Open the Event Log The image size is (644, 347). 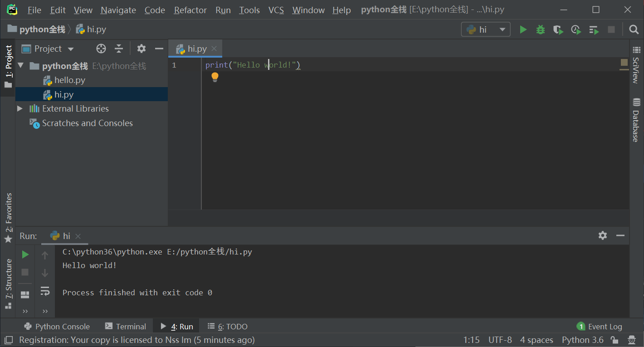coord(599,326)
